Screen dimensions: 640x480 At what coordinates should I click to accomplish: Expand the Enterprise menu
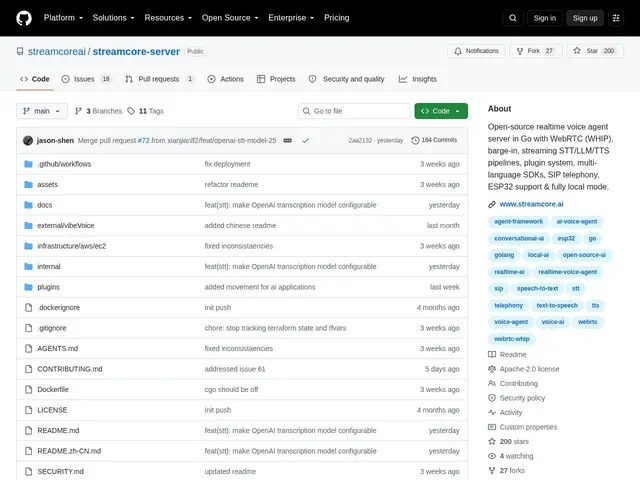click(291, 18)
